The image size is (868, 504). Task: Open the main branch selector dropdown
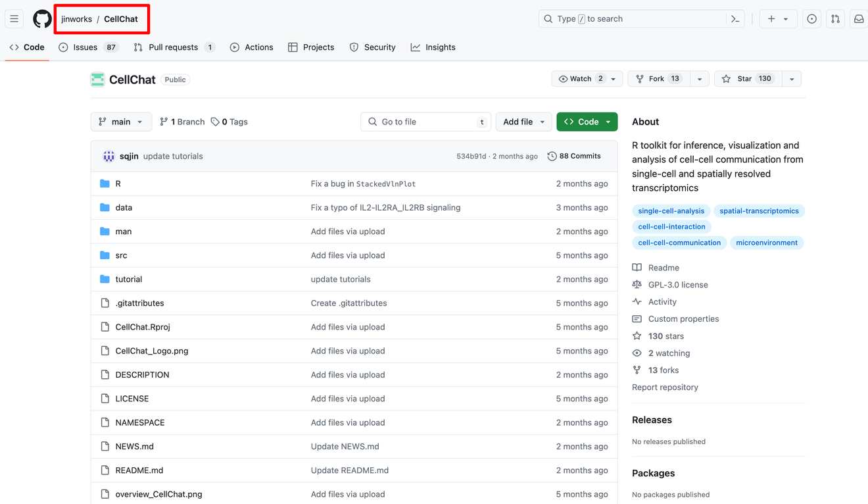121,122
